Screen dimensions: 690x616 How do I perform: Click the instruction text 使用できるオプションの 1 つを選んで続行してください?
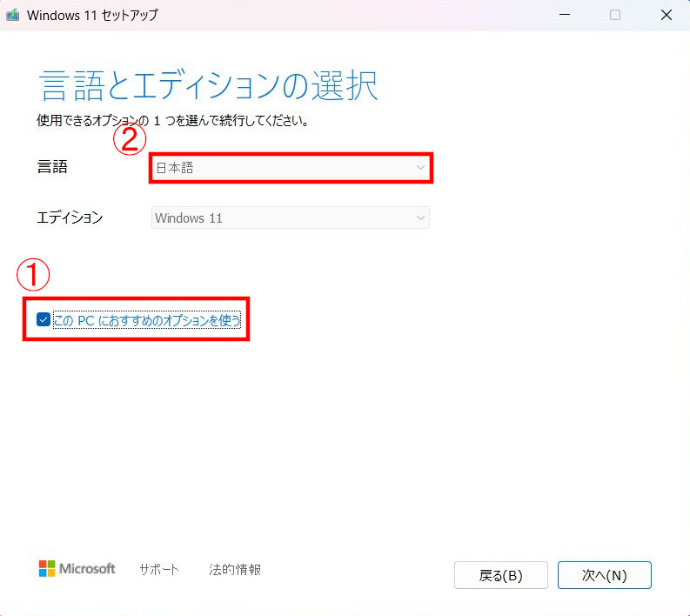coord(172,120)
